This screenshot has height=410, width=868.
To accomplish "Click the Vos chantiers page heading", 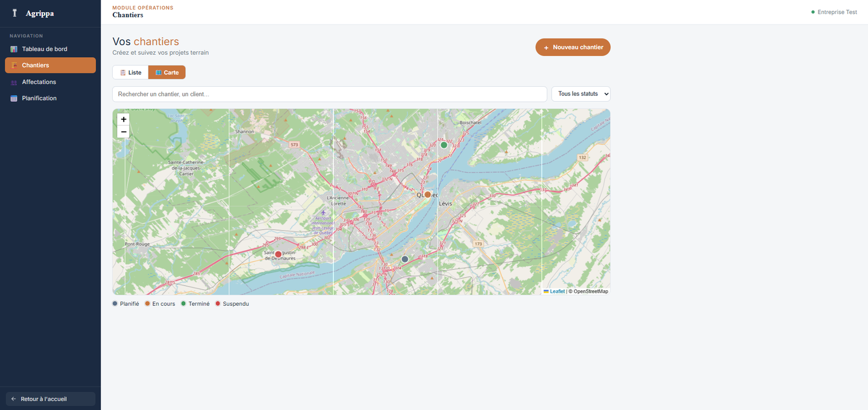I will tap(146, 42).
